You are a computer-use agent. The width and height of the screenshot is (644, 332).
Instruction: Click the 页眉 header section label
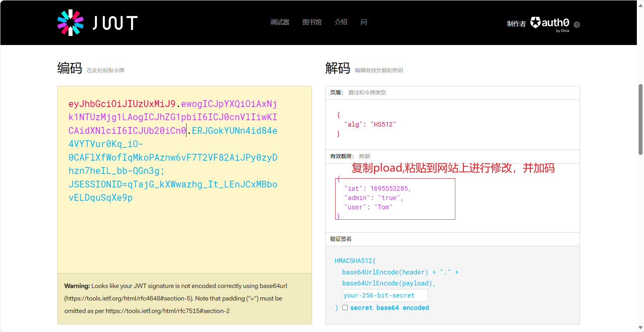[x=335, y=92]
